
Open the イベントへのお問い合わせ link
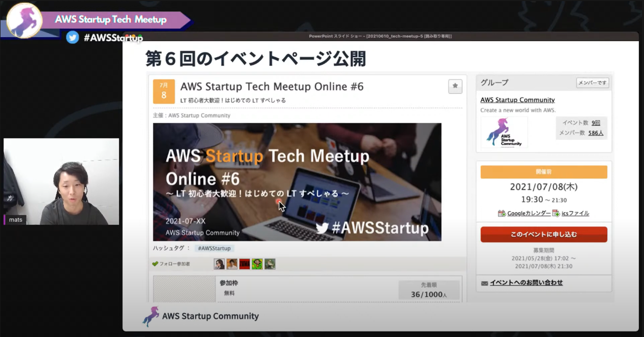[x=526, y=283]
